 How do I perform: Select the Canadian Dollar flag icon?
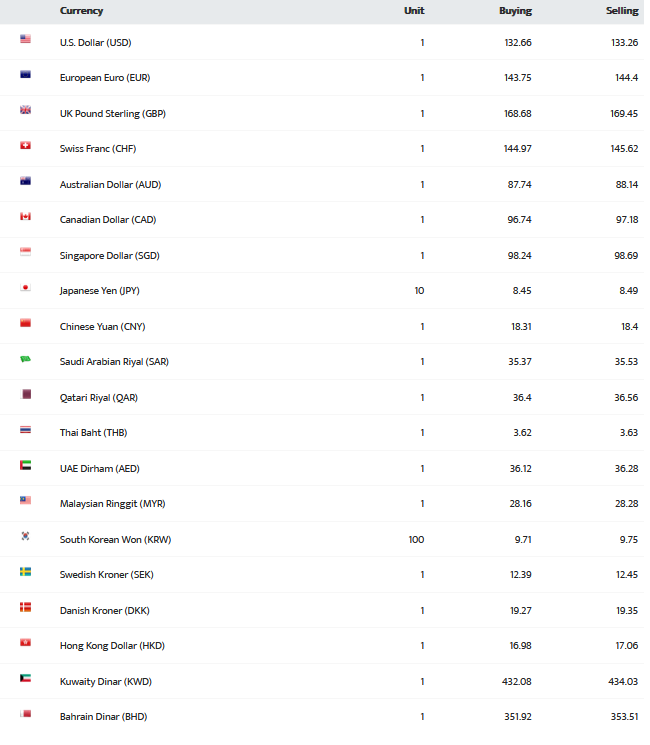click(26, 216)
